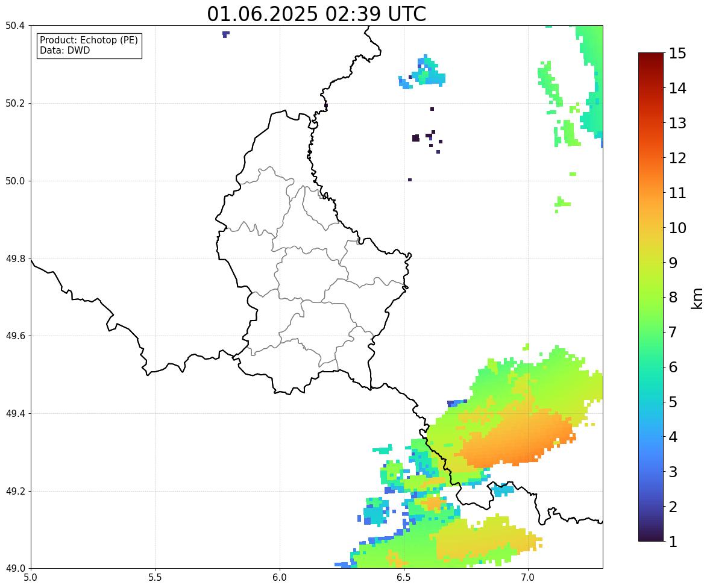Click the colorbar tick label '7'
Viewport: 710px width, 588px height.
point(673,332)
